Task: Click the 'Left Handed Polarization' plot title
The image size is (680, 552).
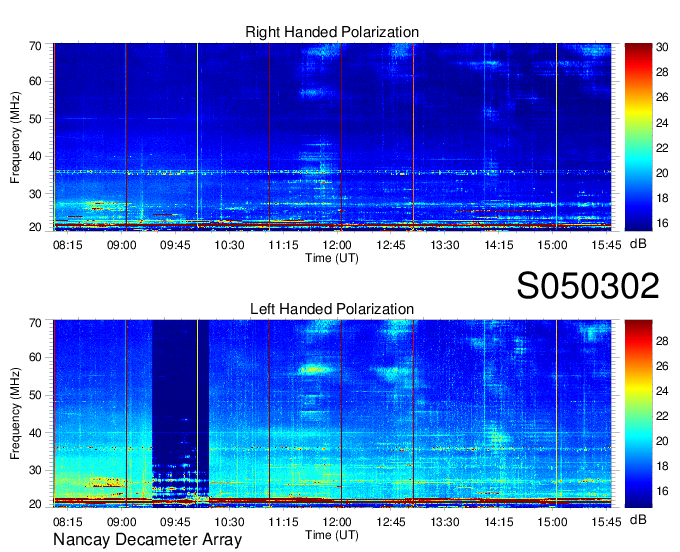Action: (x=332, y=309)
